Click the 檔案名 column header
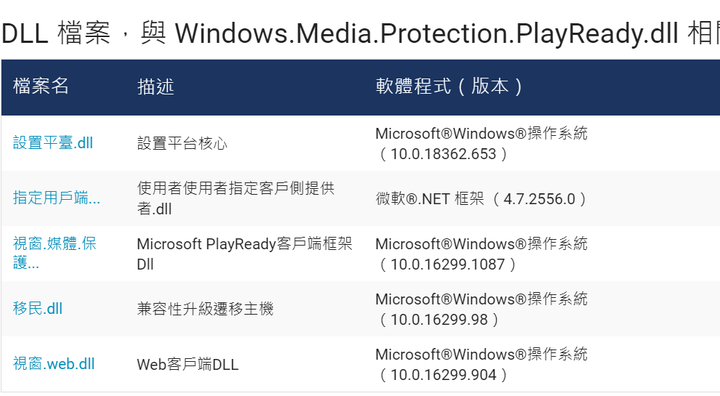The width and height of the screenshot is (720, 396). 41,86
